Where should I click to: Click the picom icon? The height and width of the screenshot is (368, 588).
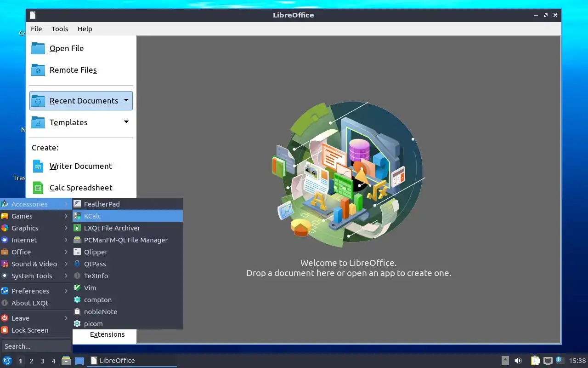pyautogui.click(x=77, y=323)
